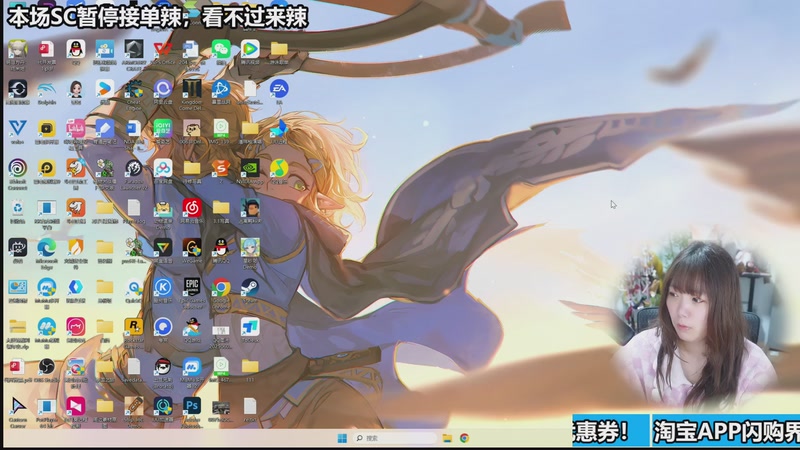Launch the green WeChat desktop shortcut
Viewport: 800px width, 450px height.
tap(221, 49)
